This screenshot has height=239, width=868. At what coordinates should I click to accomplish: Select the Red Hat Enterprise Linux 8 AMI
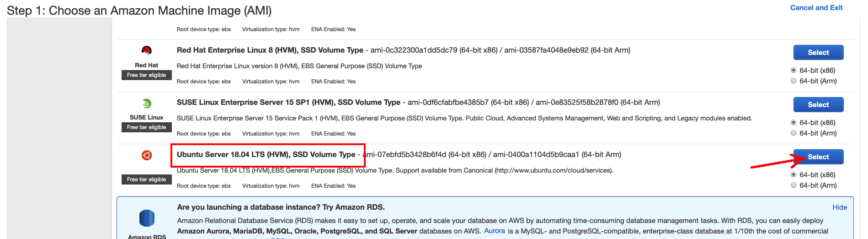pos(818,52)
